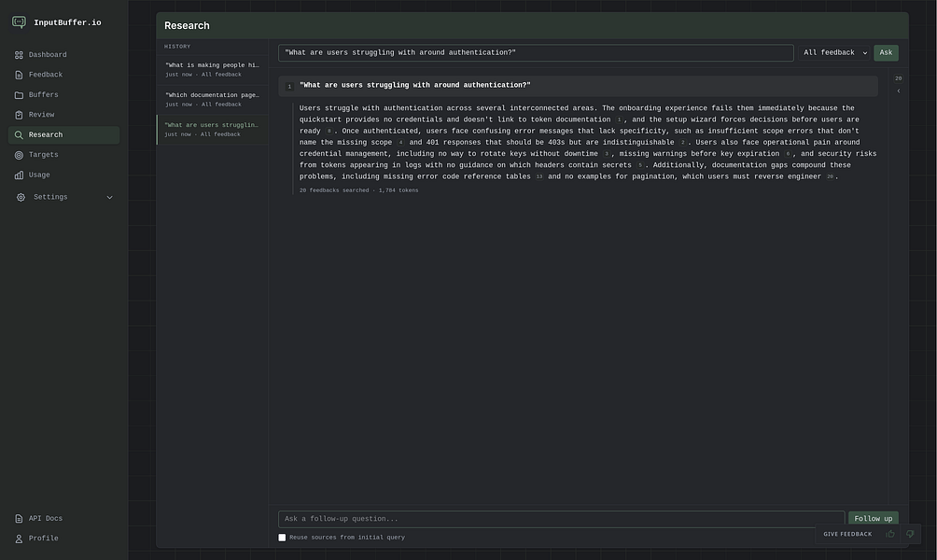Click the Follow up button
The height and width of the screenshot is (560, 937).
(x=873, y=519)
